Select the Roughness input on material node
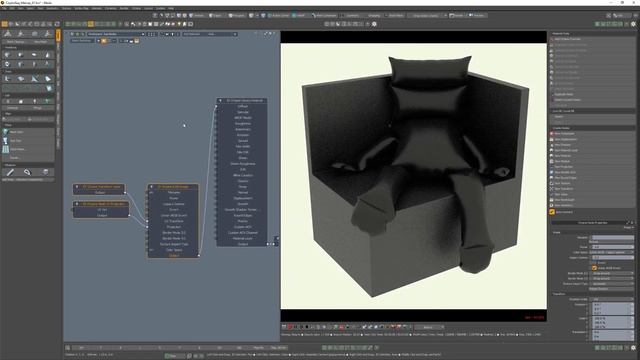Viewport: 640px width, 360px height. [242, 123]
